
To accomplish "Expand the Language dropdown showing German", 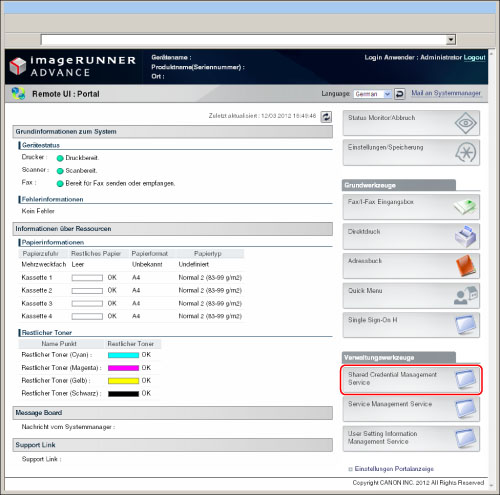I will point(372,94).
